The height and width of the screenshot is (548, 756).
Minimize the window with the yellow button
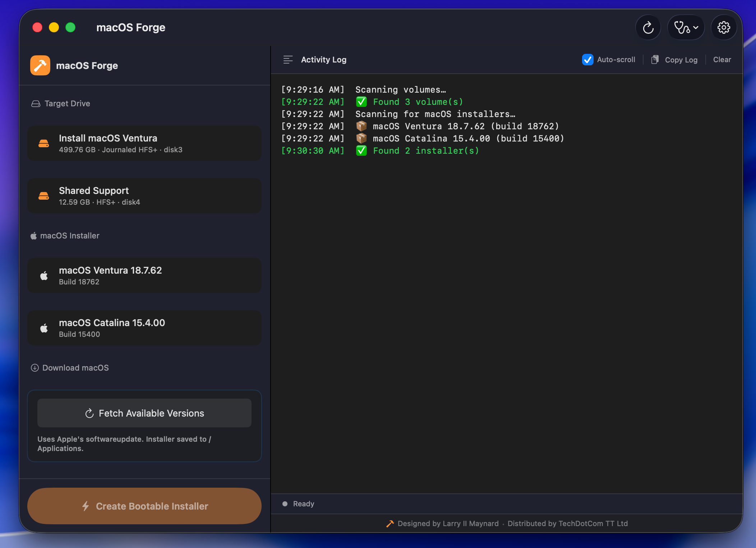[54, 28]
